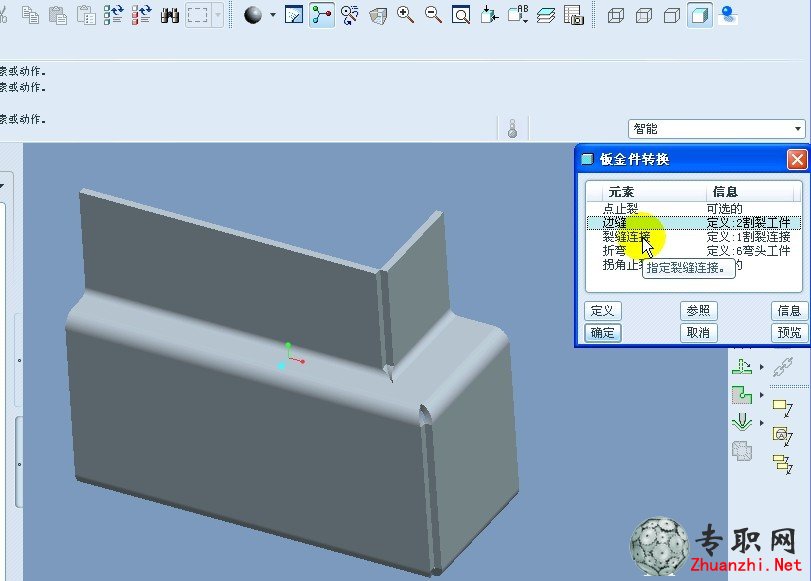Screen dimensions: 811x581
Task: Select the 点止裂 row in the element list
Action: pos(694,208)
